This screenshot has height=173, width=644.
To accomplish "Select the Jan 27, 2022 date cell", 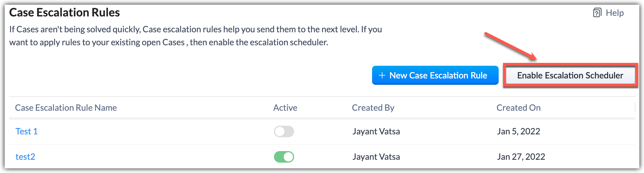I will click(521, 157).
